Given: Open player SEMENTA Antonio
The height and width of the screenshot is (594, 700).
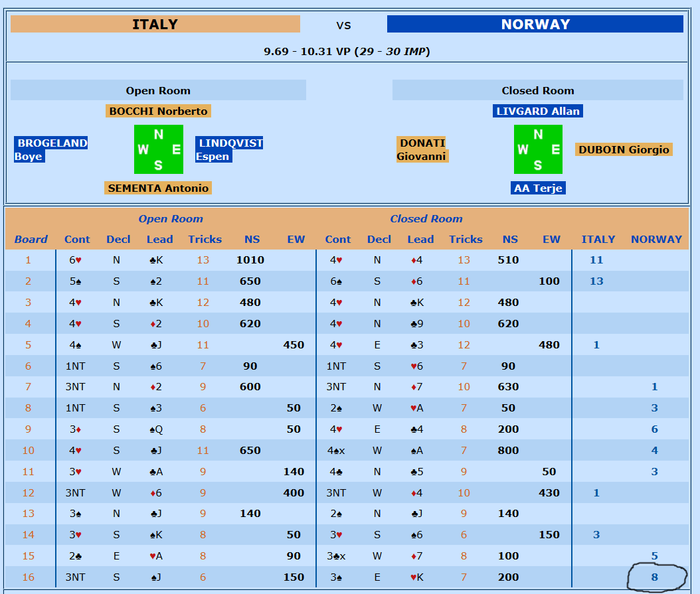Looking at the screenshot, I should 158,188.
